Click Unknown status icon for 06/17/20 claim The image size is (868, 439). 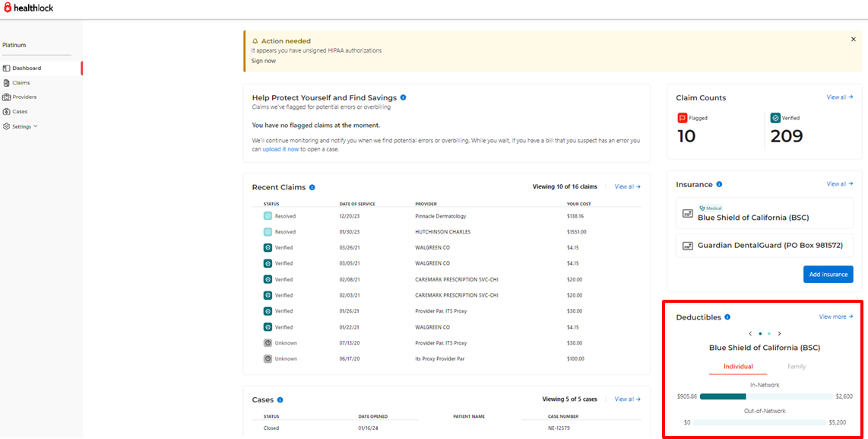[268, 358]
